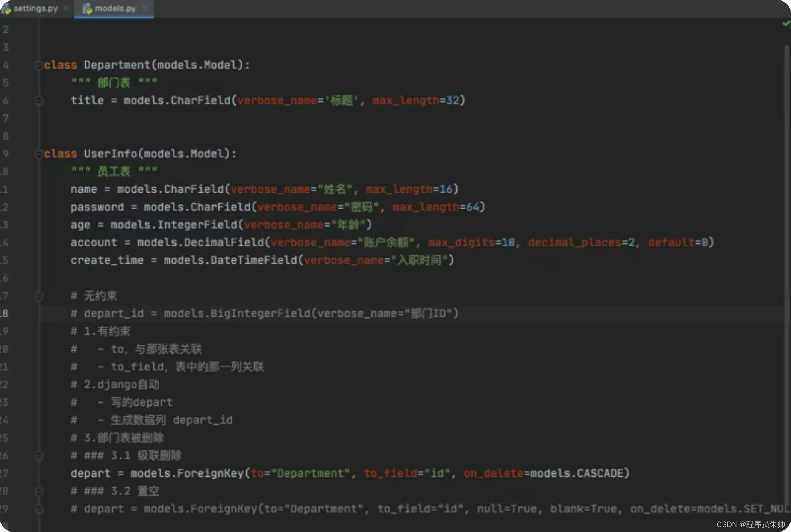Click models.CASCADE in the ForeignKey line
The width and height of the screenshot is (791, 532).
pos(577,473)
